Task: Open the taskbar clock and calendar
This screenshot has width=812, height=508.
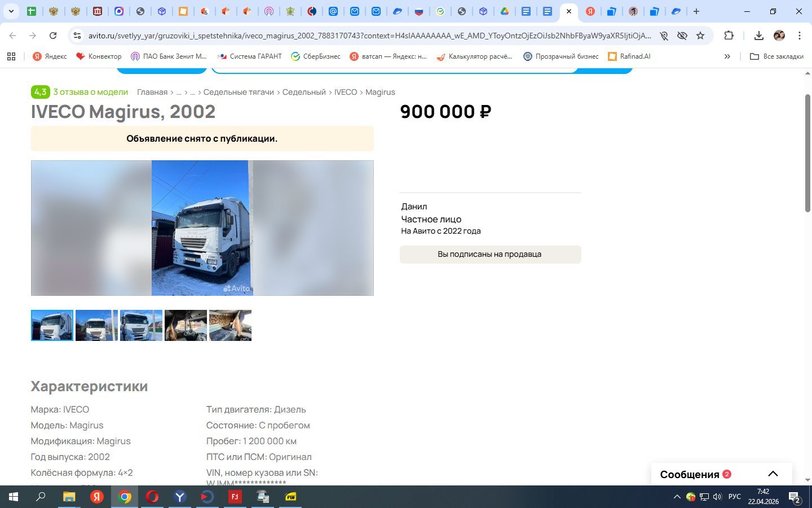Action: [x=764, y=497]
